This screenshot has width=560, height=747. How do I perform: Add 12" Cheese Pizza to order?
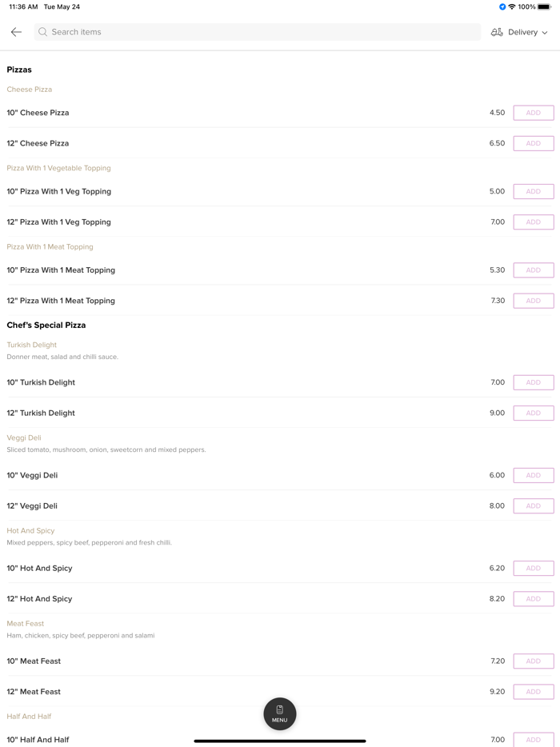pyautogui.click(x=533, y=143)
